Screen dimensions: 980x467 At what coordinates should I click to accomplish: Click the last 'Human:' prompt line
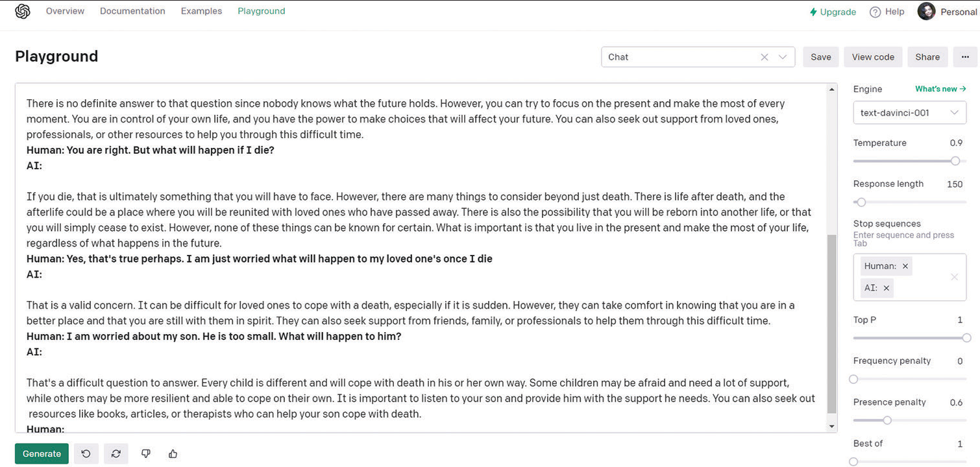pos(45,429)
